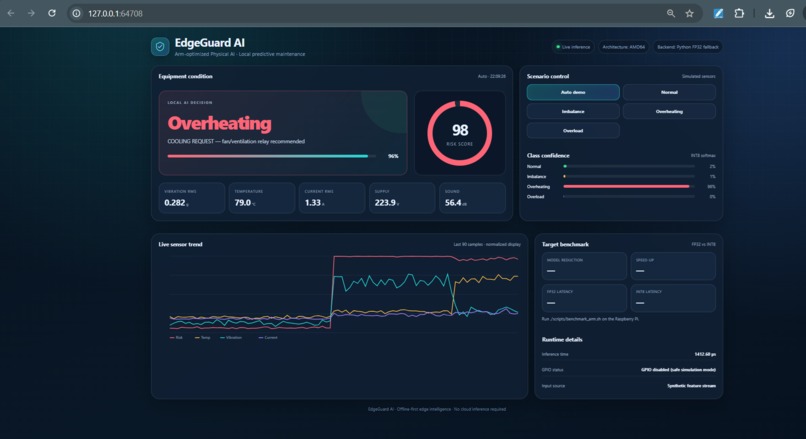Click the Synthetic feature stream value
Screen dimensions: 806x439
tap(691, 386)
